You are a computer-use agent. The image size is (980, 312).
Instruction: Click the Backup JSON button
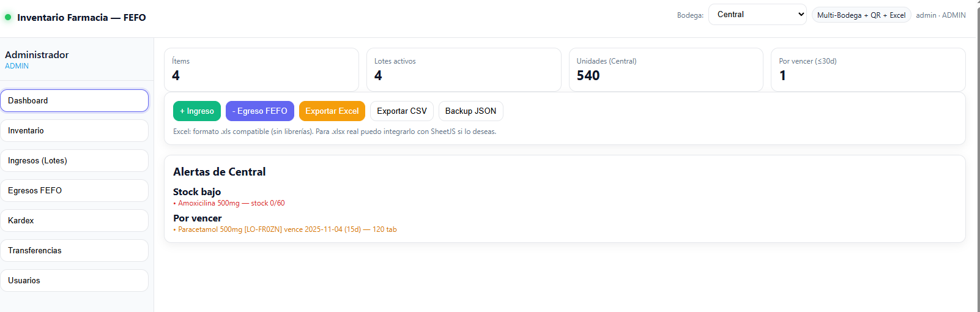(x=470, y=111)
